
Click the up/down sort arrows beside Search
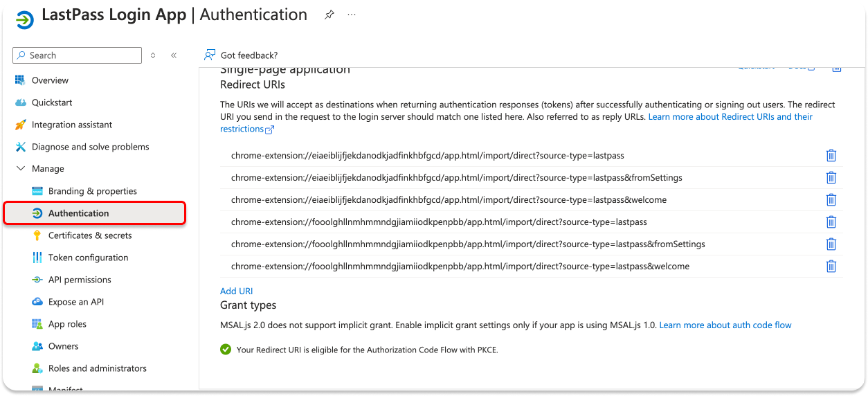(x=153, y=55)
